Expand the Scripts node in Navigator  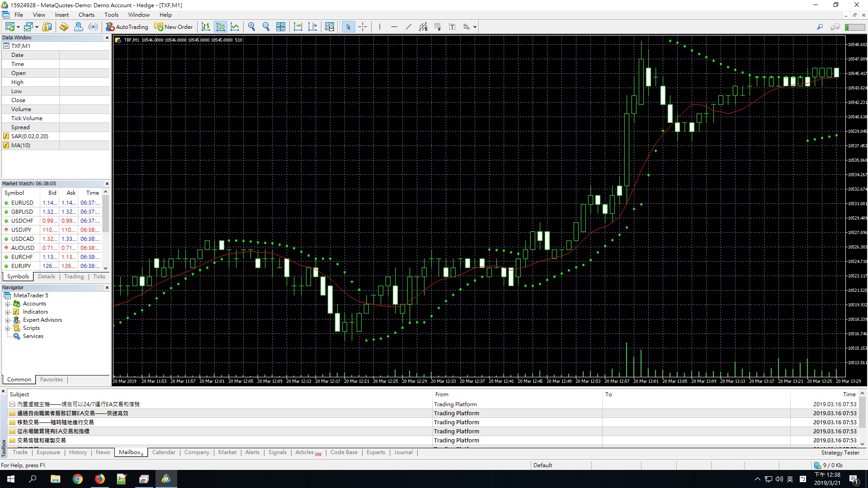pos(7,328)
